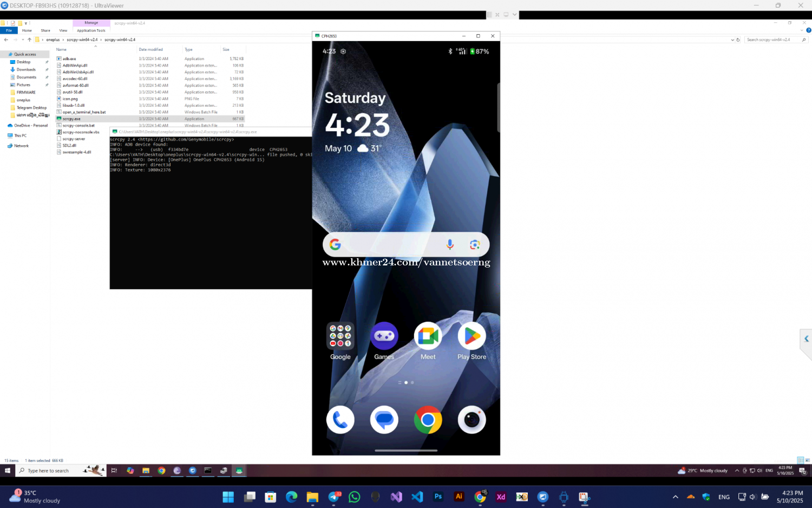
Task: Open the Camera app on the phone
Action: click(472, 420)
